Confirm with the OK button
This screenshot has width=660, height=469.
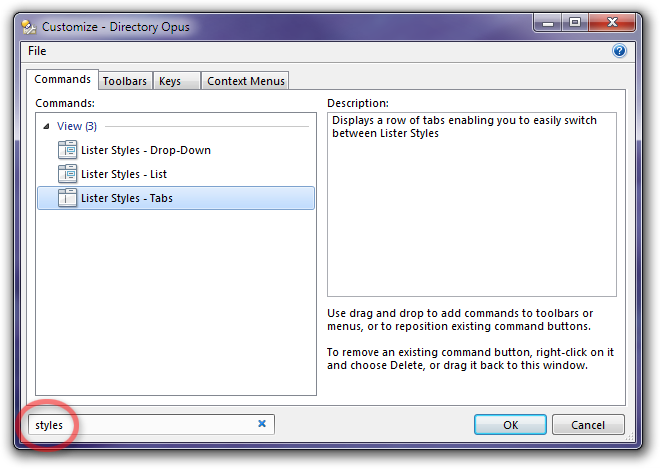coord(510,425)
